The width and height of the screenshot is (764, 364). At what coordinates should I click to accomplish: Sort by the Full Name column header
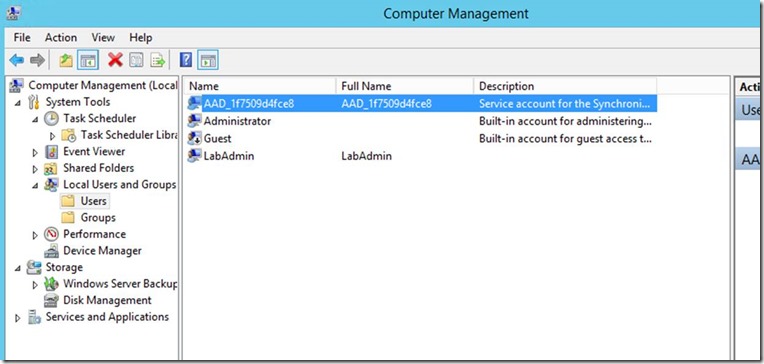(x=404, y=86)
